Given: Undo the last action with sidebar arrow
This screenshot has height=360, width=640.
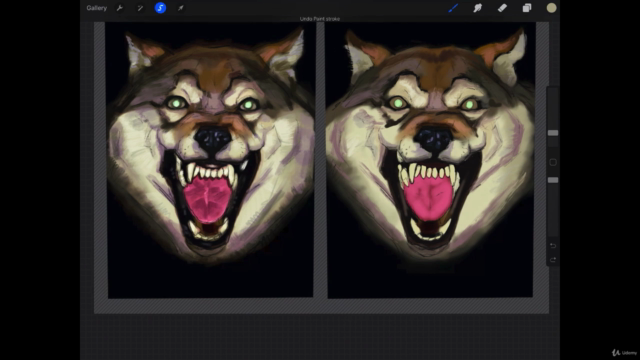Looking at the screenshot, I should coord(553,246).
